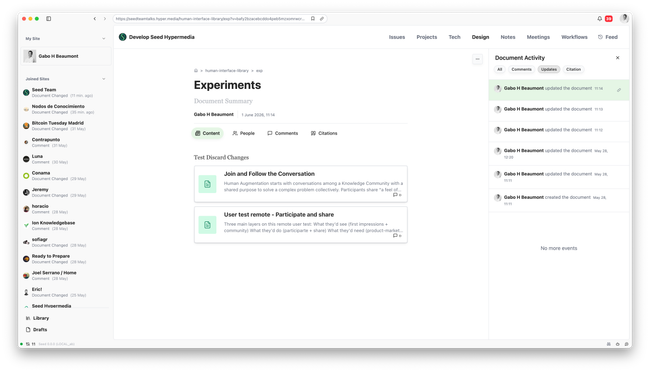Open Join and Follow the Conversation card
Viewport: 650px width, 372px height.
pyautogui.click(x=301, y=184)
